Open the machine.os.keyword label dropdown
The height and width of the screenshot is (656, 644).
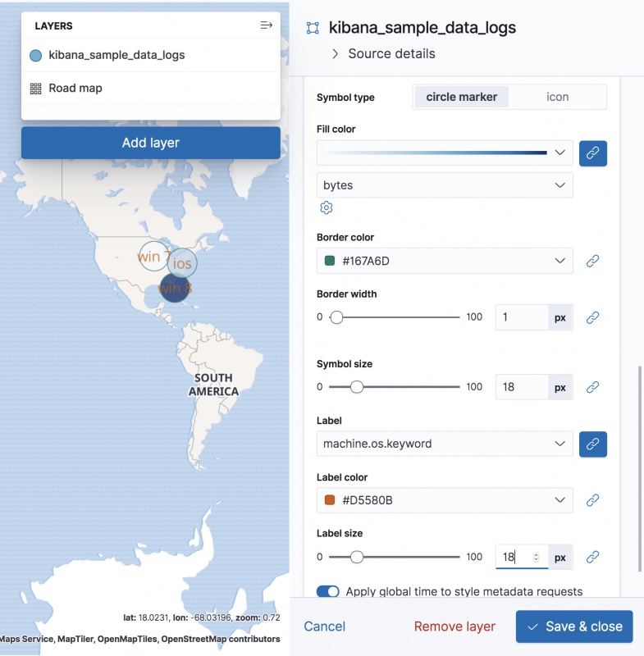[444, 444]
